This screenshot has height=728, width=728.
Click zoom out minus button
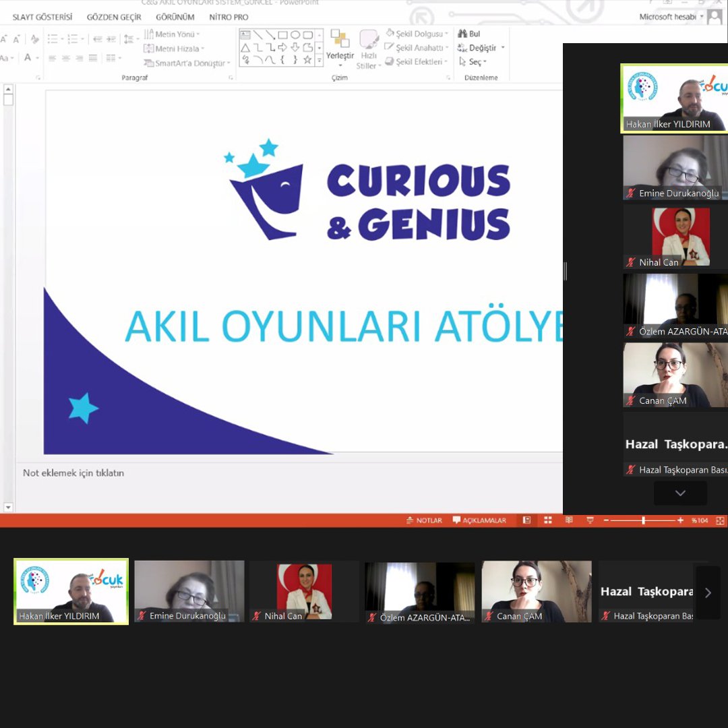point(606,520)
